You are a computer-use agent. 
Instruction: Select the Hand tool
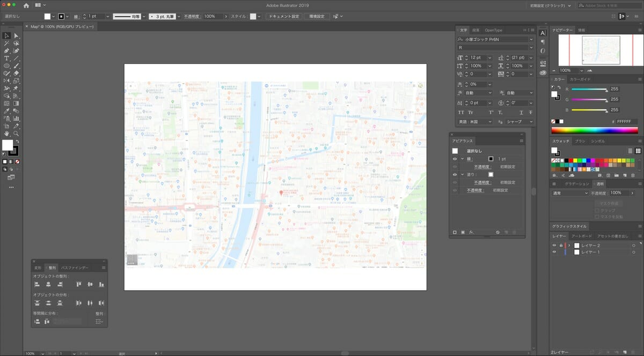(x=6, y=133)
